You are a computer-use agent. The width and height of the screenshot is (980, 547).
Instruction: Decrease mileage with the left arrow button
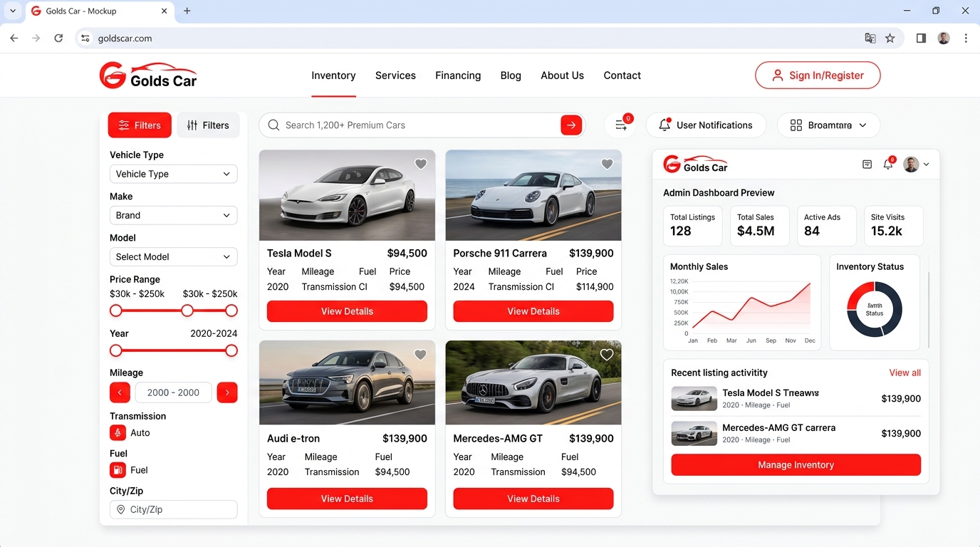120,392
